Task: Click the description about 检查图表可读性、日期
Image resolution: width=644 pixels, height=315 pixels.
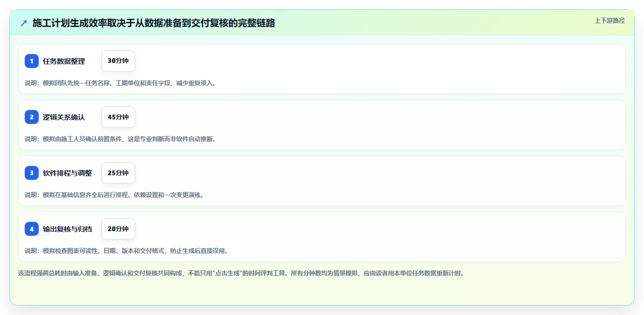Action: click(x=126, y=251)
